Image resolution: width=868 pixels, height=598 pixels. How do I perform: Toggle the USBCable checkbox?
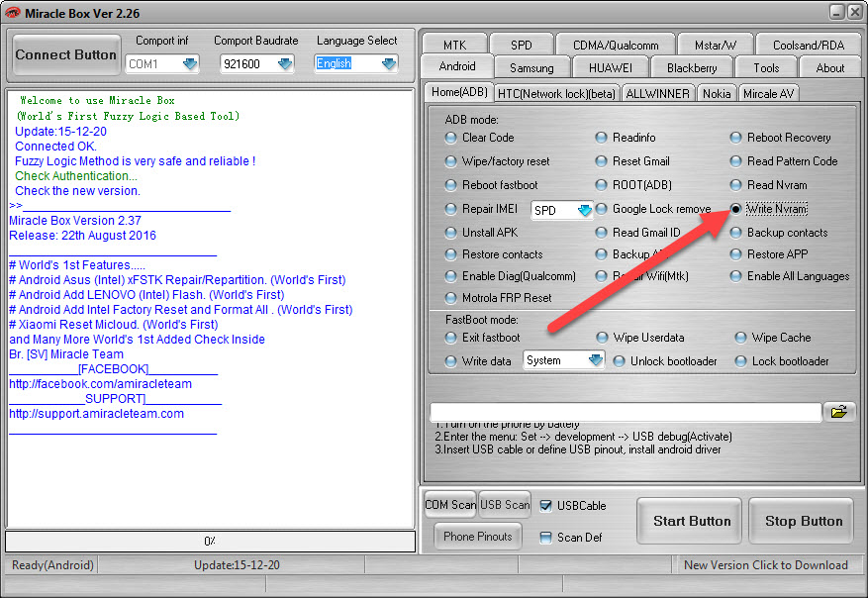point(545,506)
